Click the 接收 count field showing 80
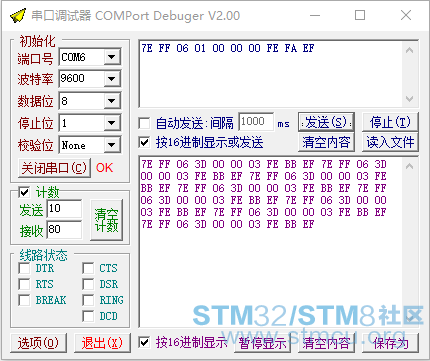The width and height of the screenshot is (430, 361). (x=64, y=230)
